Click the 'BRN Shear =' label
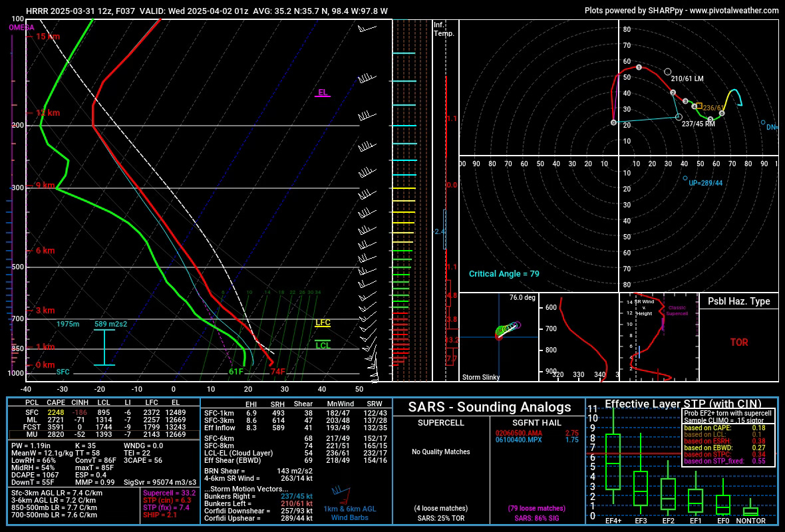The width and height of the screenshot is (785, 532). (225, 471)
